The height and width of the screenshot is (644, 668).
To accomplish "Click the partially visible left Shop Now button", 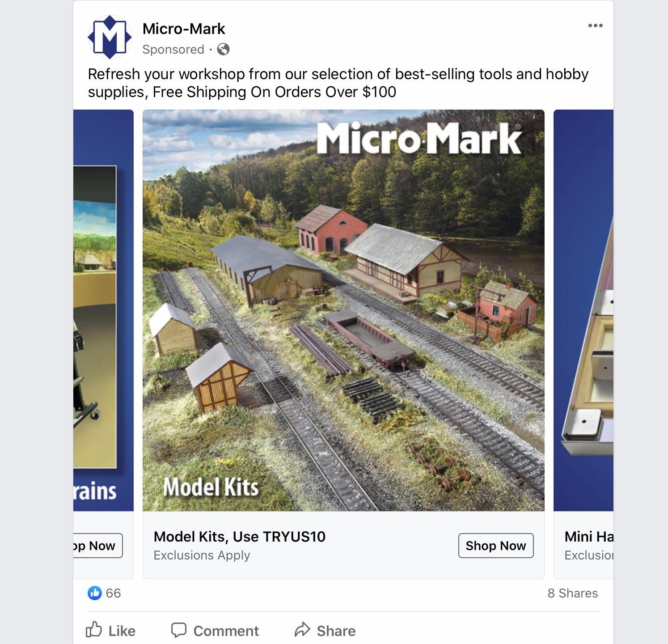I will 98,546.
